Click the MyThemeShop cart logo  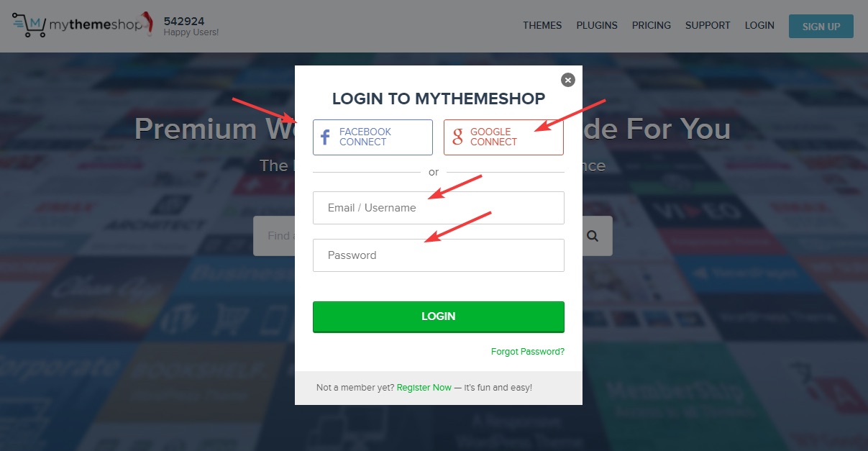click(x=29, y=25)
